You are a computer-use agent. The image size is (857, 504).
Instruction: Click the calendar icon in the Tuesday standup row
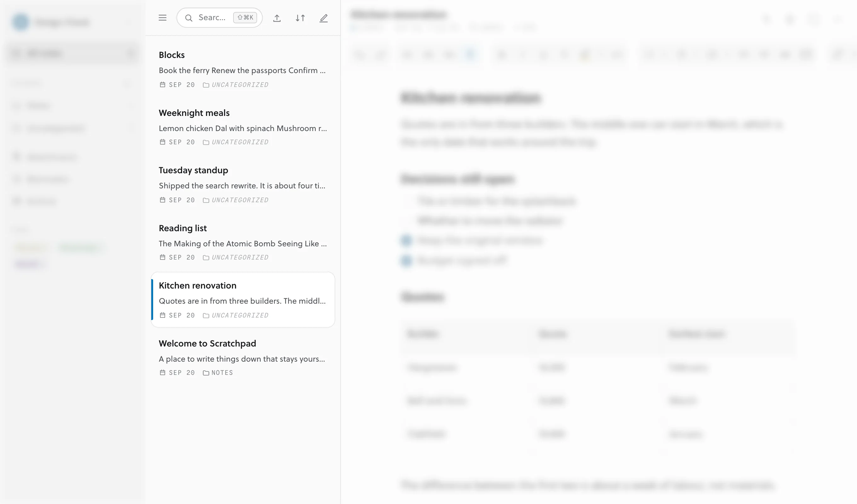click(x=163, y=200)
